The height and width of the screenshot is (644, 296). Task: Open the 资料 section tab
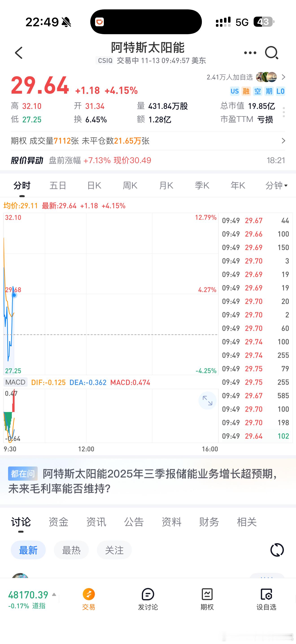(172, 522)
